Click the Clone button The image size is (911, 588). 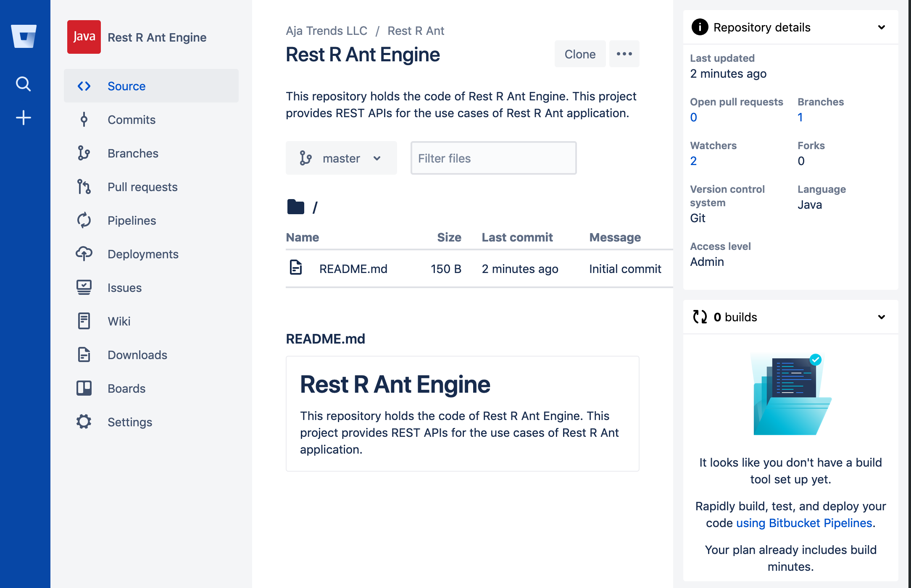pos(580,54)
